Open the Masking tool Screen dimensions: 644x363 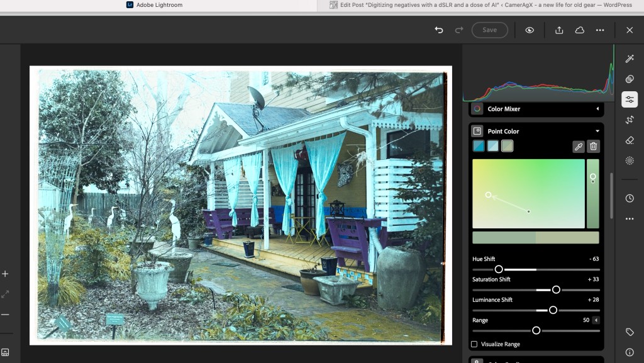point(630,161)
